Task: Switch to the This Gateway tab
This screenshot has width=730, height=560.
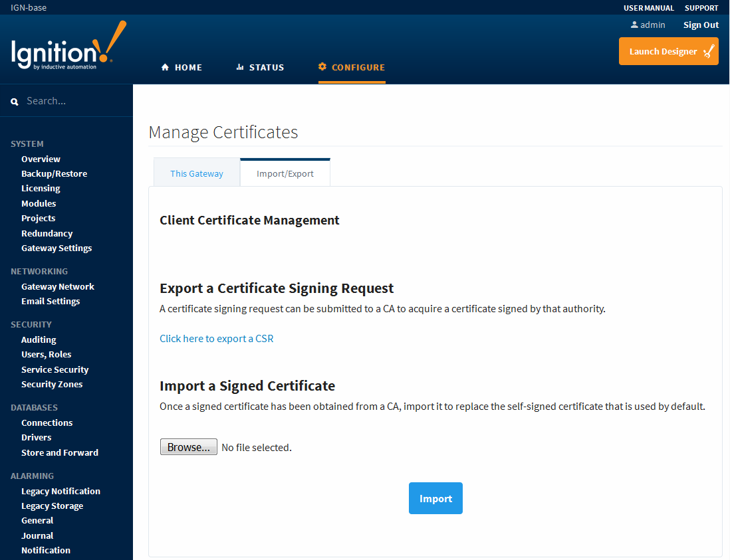Action: [x=196, y=173]
